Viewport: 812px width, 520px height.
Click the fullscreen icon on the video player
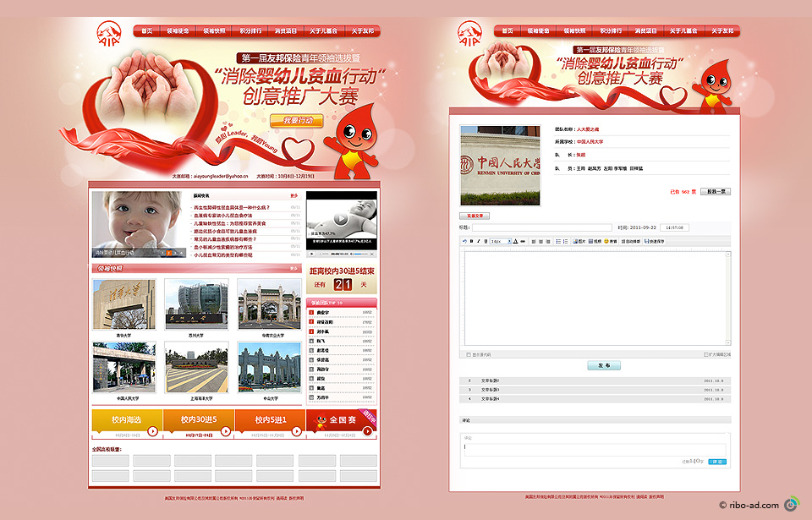pos(373,254)
